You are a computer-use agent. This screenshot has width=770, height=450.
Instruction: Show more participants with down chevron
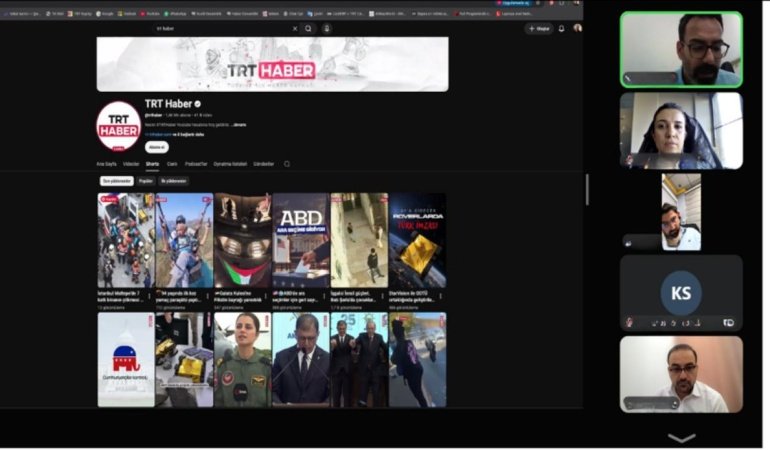pyautogui.click(x=681, y=437)
